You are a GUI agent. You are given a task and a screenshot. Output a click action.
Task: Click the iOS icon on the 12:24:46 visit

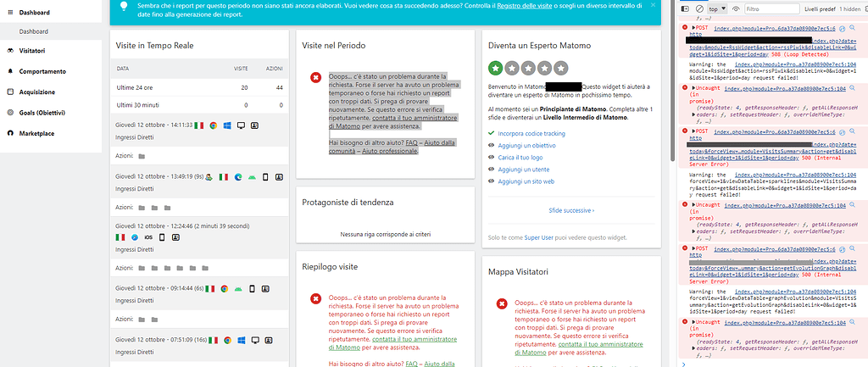[x=148, y=237]
